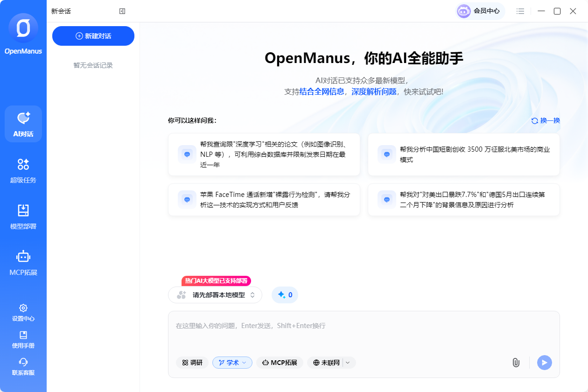Collapse the sidebar with the panel toggle
Screen dimensions: 588x392
(x=122, y=11)
